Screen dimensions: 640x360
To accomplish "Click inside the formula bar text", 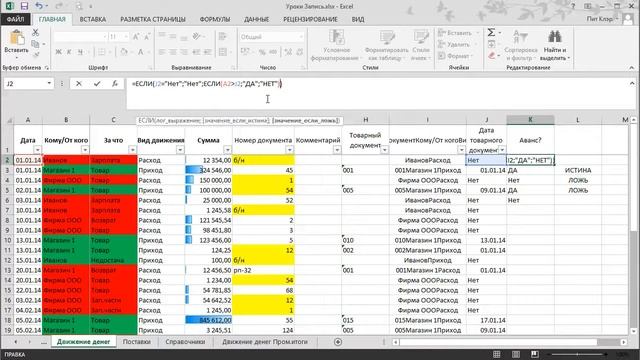I will [207, 84].
